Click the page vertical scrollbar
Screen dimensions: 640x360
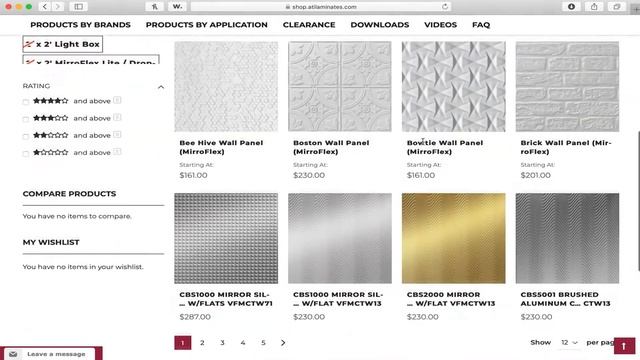(x=638, y=200)
